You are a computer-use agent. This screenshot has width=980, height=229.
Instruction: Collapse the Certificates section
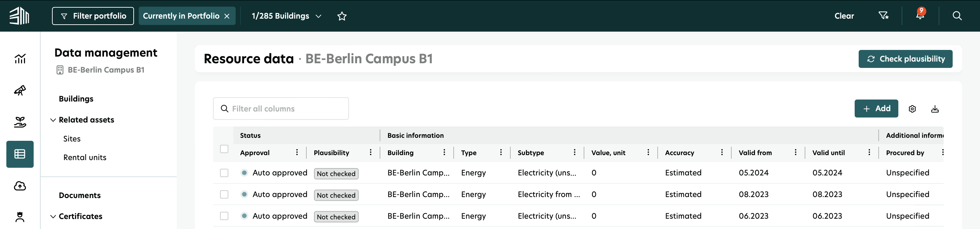click(53, 216)
